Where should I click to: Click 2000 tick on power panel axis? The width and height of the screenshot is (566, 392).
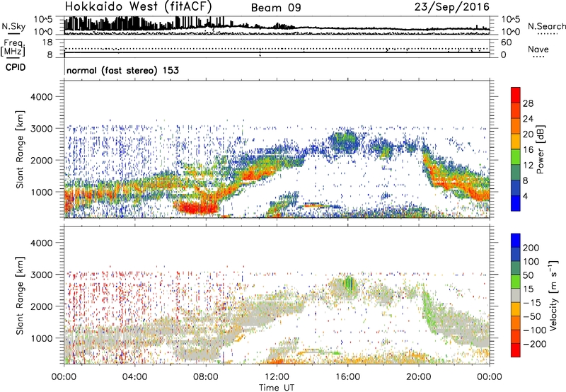pyautogui.click(x=41, y=160)
